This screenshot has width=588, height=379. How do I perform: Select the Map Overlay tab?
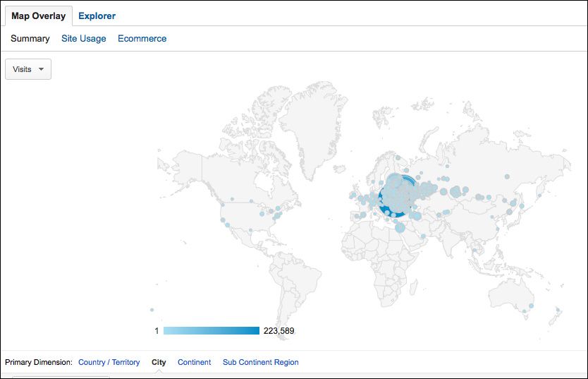pos(38,16)
